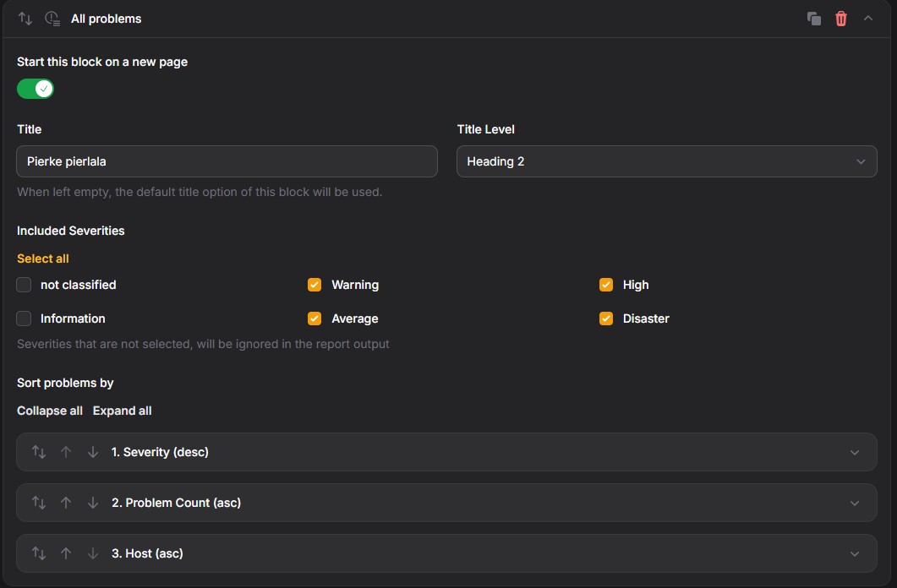The width and height of the screenshot is (897, 588).
Task: Expand the Host (asc) sort rule
Action: pos(855,553)
